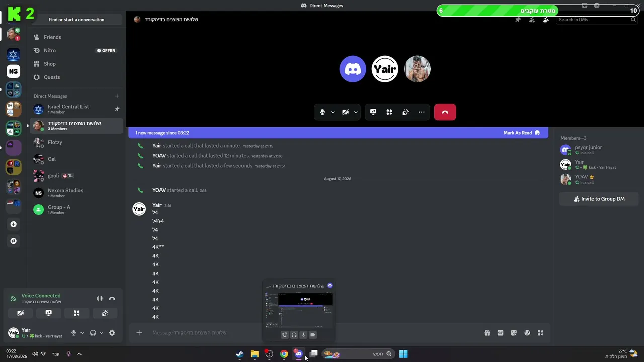The height and width of the screenshot is (362, 644).
Task: Open the Flotzy direct message
Action: pos(75,142)
